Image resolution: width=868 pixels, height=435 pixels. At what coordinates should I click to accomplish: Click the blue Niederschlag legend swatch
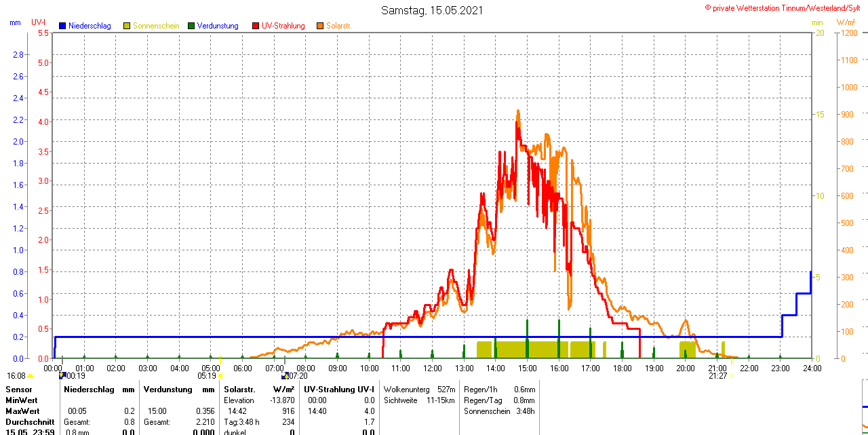pyautogui.click(x=62, y=26)
